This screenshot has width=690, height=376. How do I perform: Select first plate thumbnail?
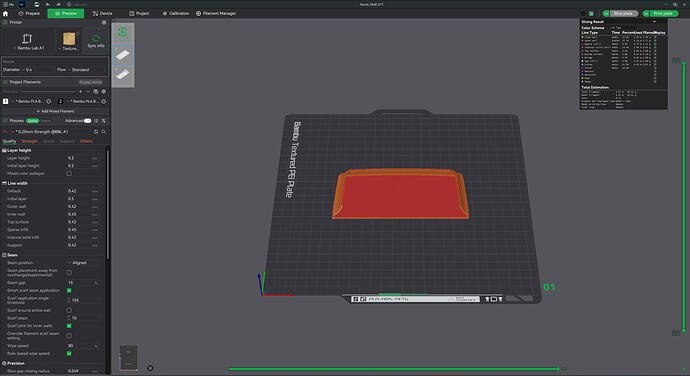[123, 55]
